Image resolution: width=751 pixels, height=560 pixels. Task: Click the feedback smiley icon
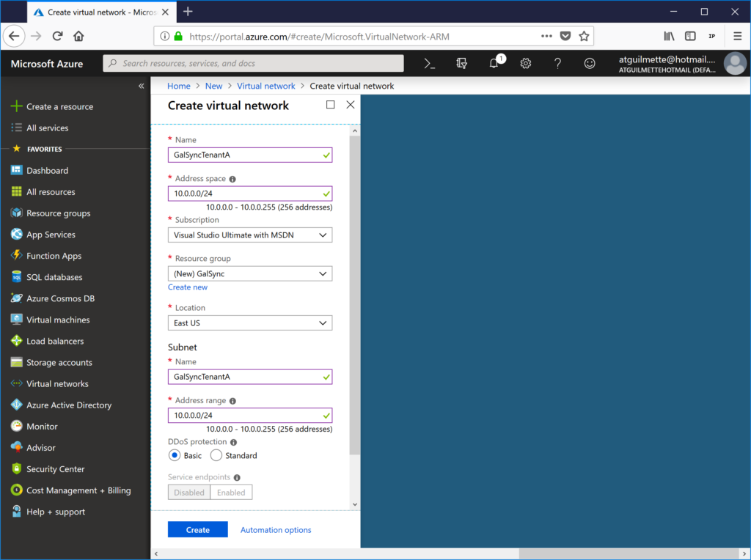(590, 64)
